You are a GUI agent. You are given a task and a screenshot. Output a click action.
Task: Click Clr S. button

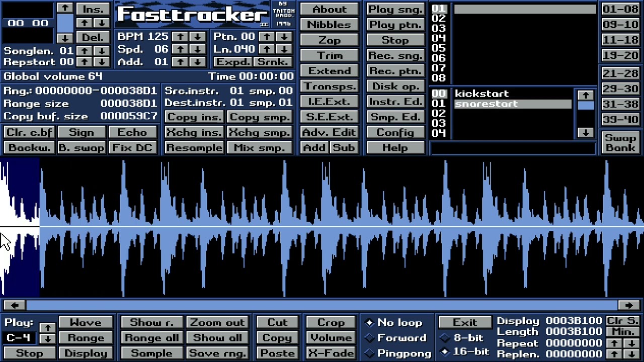click(x=623, y=321)
